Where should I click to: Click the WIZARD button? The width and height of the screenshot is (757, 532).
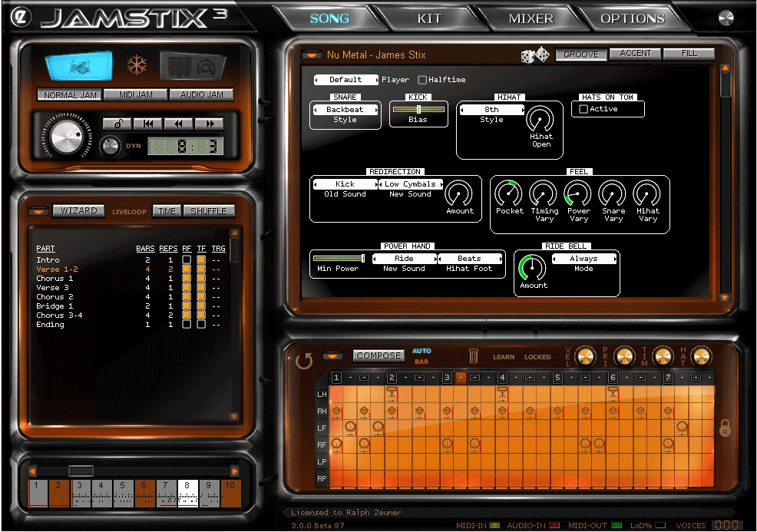(x=78, y=210)
